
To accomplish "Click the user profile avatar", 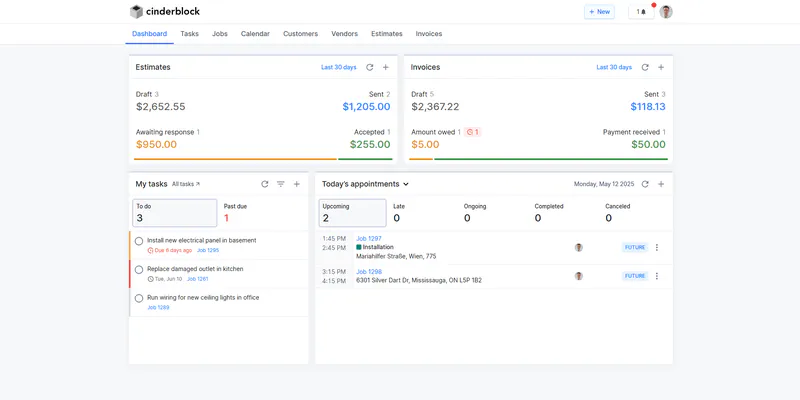I will 666,12.
